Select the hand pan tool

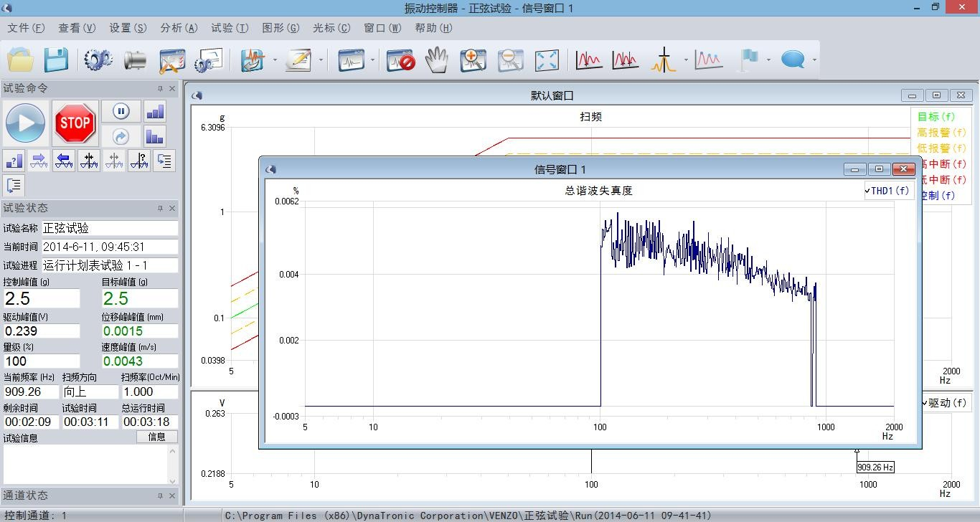(x=436, y=60)
